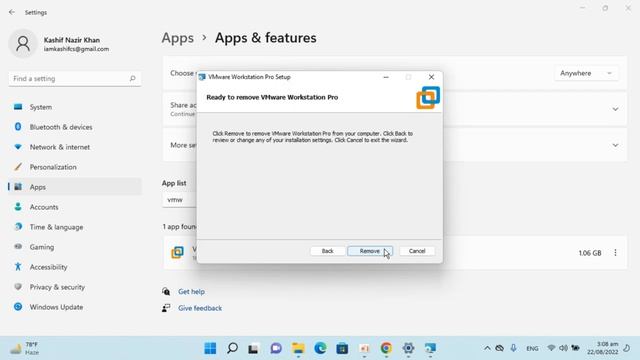Image resolution: width=640 pixels, height=360 pixels.
Task: Open the weather widget showing 78°F
Action: (x=24, y=348)
